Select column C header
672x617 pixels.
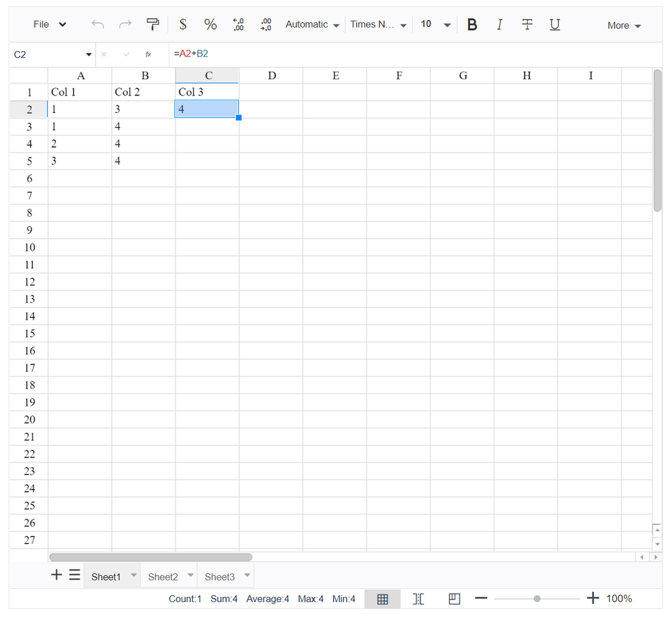point(207,76)
